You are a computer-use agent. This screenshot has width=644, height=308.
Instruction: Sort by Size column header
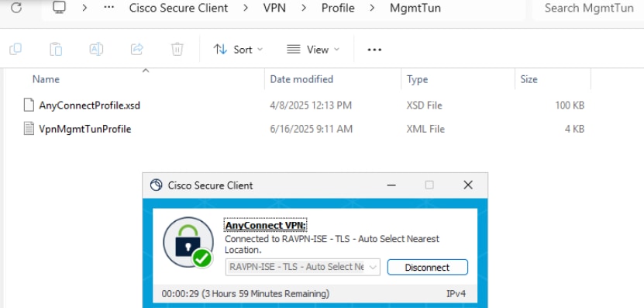pyautogui.click(x=529, y=79)
